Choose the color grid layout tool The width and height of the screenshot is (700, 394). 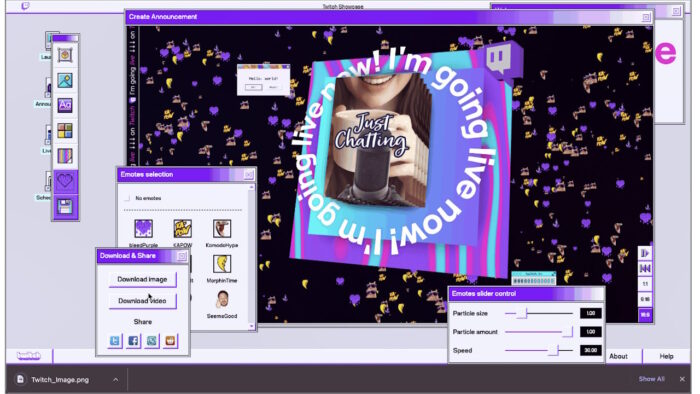[x=65, y=131]
